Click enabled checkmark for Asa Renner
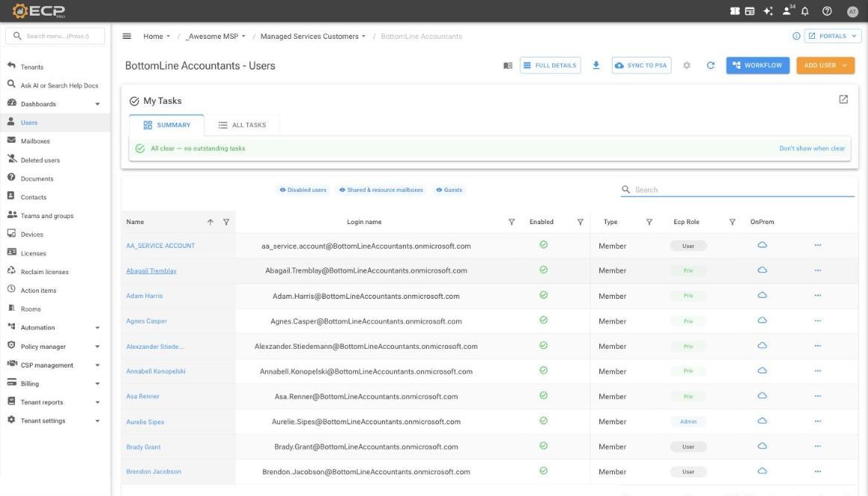The height and width of the screenshot is (496, 868). pyautogui.click(x=543, y=396)
